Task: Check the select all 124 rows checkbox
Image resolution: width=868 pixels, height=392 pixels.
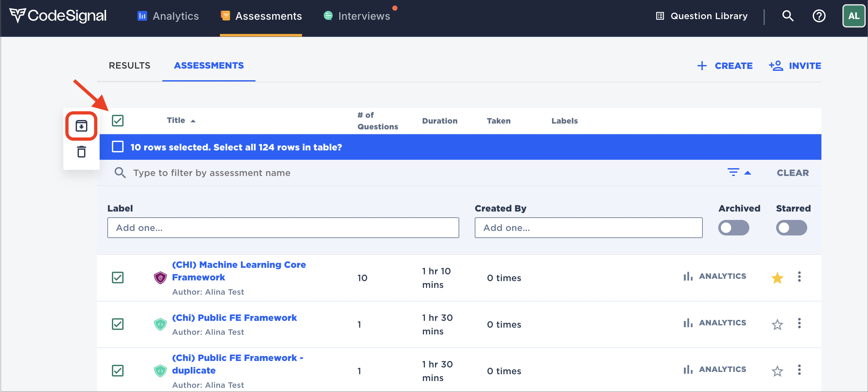Action: coord(118,147)
